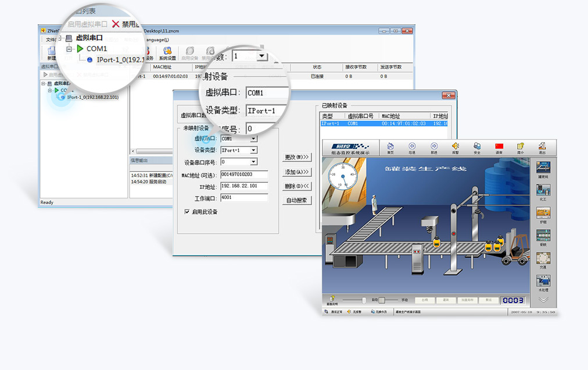588x370 pixels.
Task: Toggle the 启用此设备 checkbox
Action: click(x=187, y=212)
